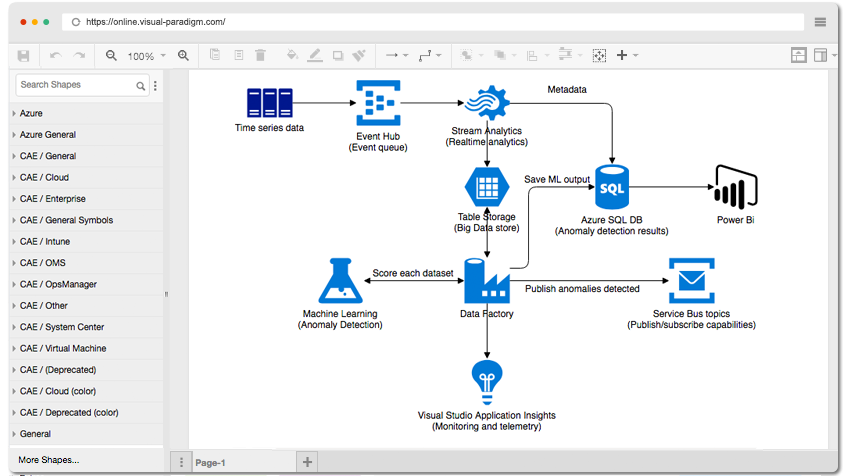The image size is (848, 476).
Task: Select the Application Insights lightbulb shape
Action: coord(487,382)
